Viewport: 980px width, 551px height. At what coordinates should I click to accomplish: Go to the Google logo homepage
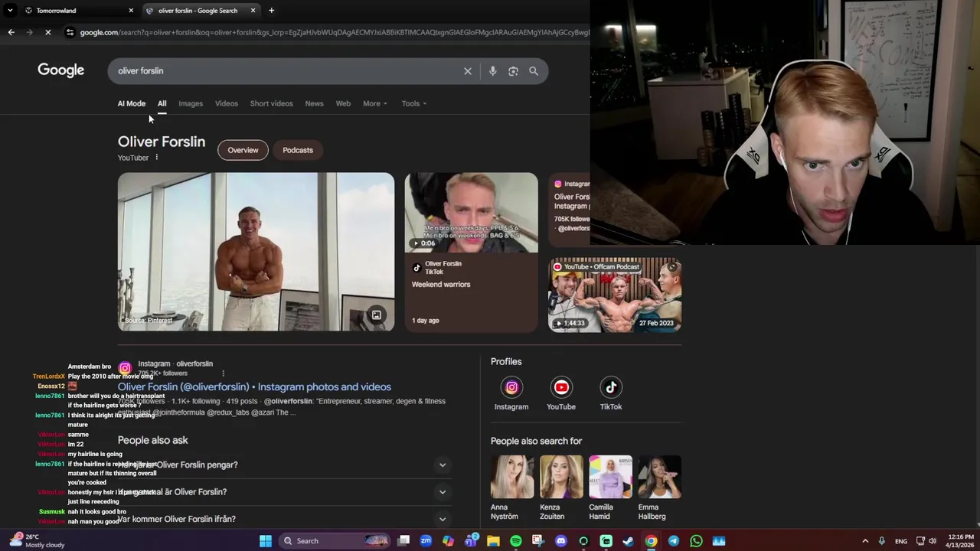point(61,70)
